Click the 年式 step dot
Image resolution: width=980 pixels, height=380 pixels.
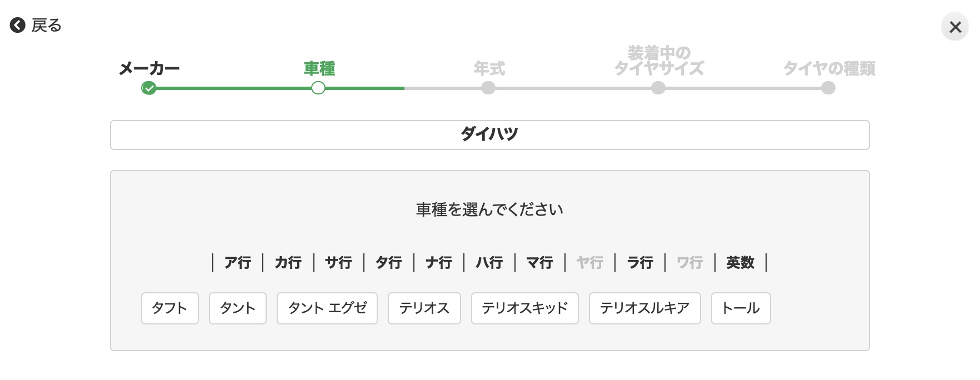pyautogui.click(x=488, y=88)
